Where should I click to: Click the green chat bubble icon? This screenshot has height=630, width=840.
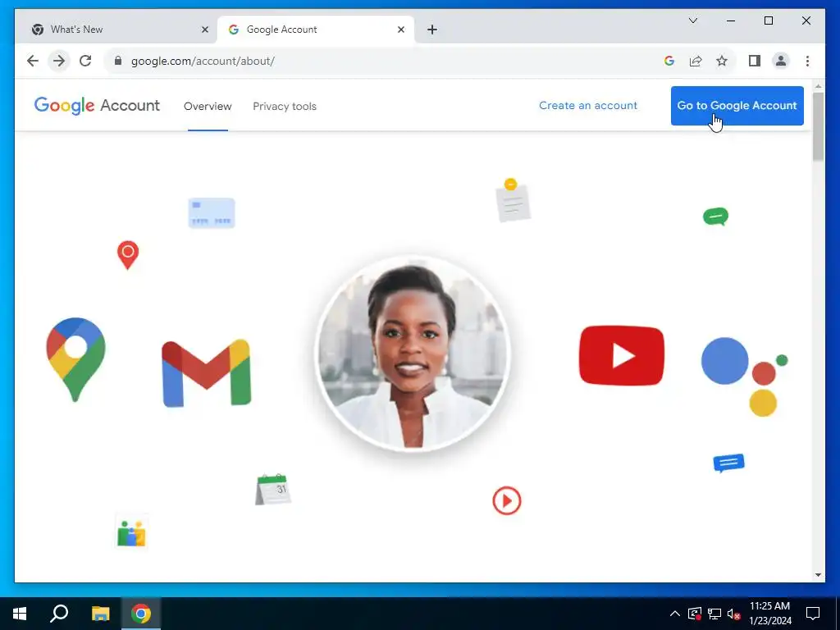(715, 217)
